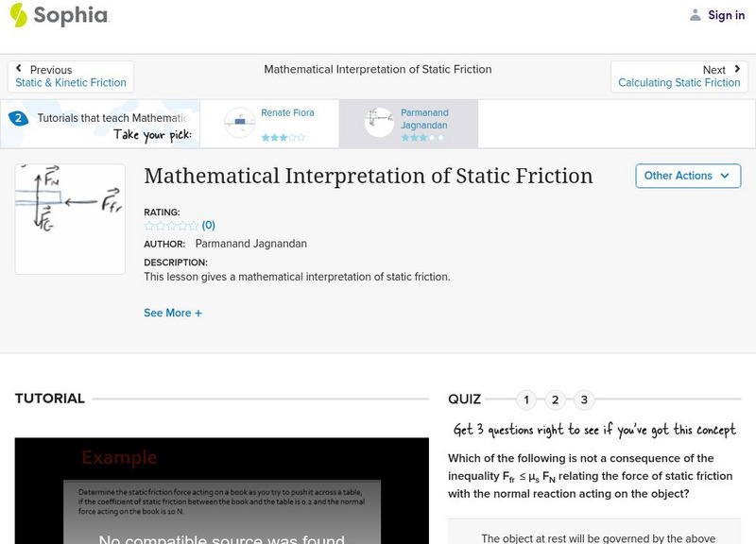
Task: Click quiz progress marker 3
Action: [x=584, y=399]
